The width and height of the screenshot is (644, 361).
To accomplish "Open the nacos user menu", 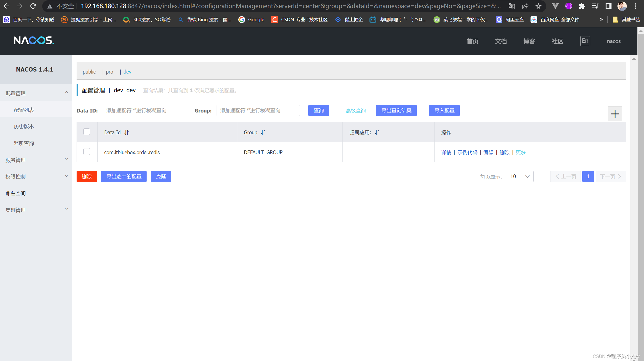I will (x=614, y=41).
